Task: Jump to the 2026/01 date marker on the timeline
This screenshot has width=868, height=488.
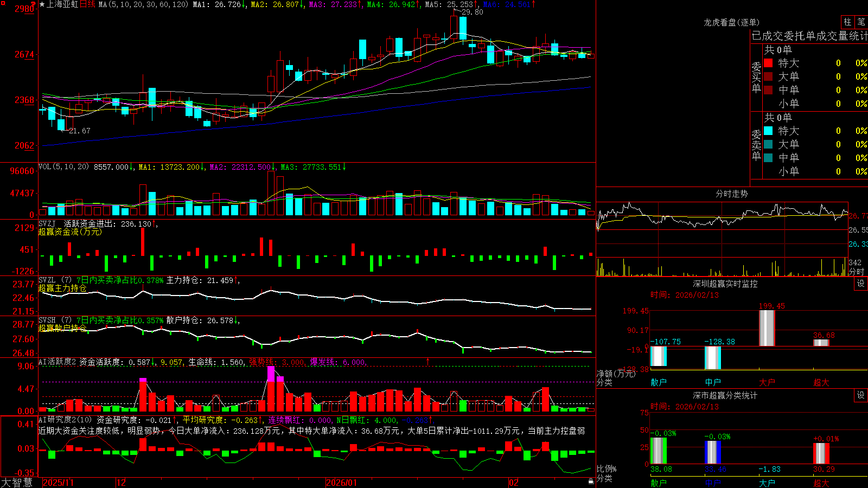Action: pos(341,483)
